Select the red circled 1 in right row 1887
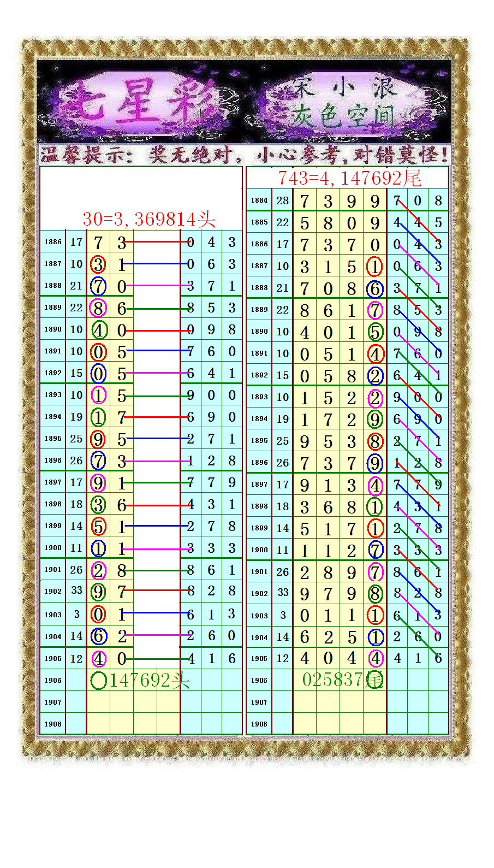The width and height of the screenshot is (494, 868). click(374, 267)
